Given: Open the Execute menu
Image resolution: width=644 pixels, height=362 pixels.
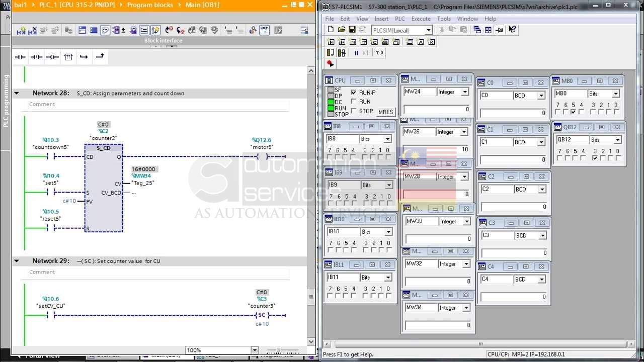Looking at the screenshot, I should coord(421,19).
